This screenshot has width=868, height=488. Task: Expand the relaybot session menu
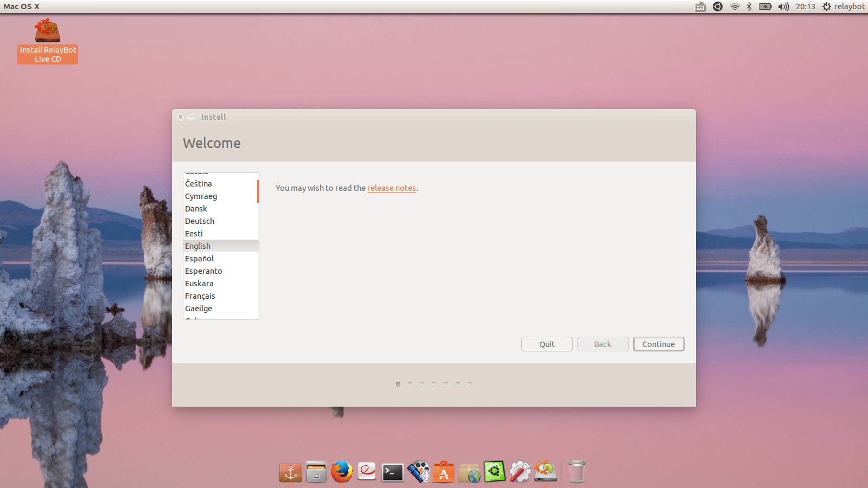tap(844, 7)
